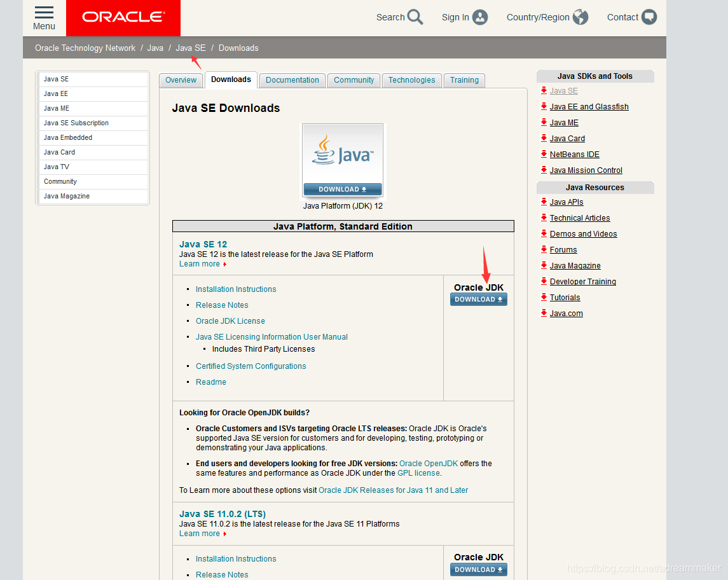The height and width of the screenshot is (580, 728).
Task: Click the Contact chat bubble icon
Action: pyautogui.click(x=649, y=17)
